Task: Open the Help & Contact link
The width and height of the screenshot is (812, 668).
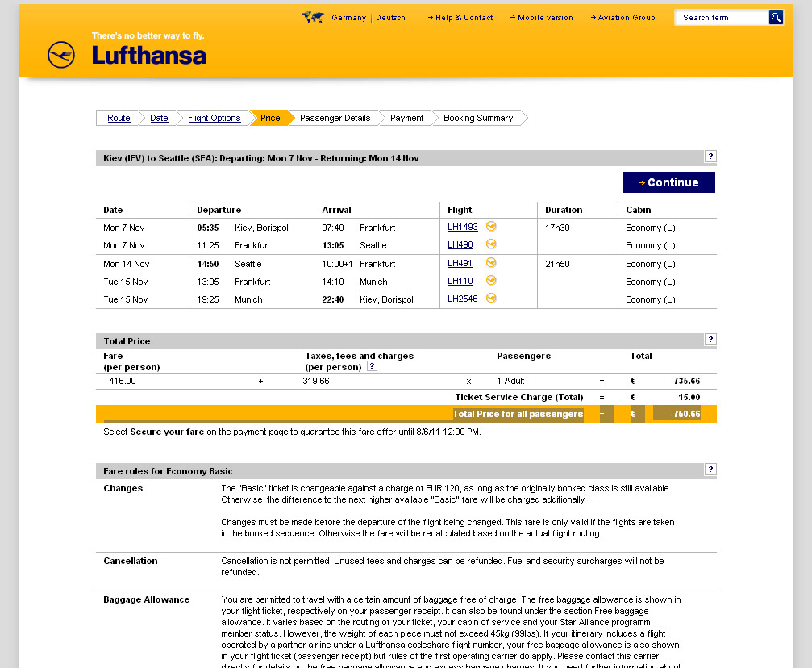Action: [x=464, y=18]
